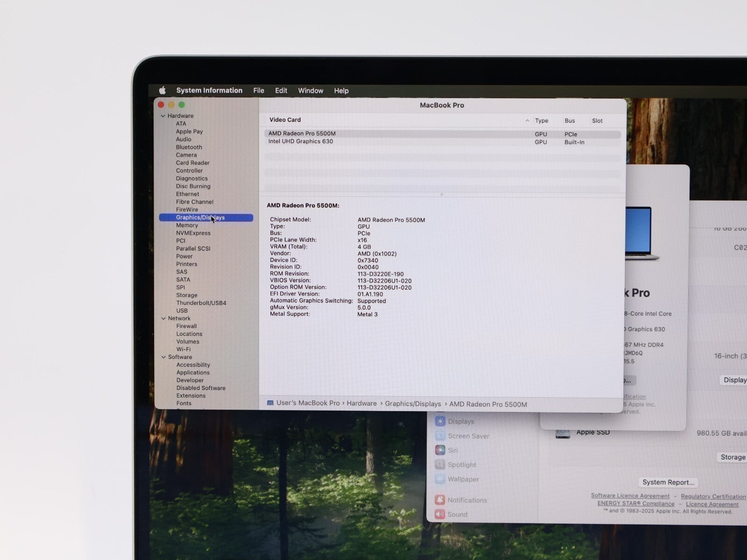
Task: Select Printers in the sidebar
Action: (186, 264)
